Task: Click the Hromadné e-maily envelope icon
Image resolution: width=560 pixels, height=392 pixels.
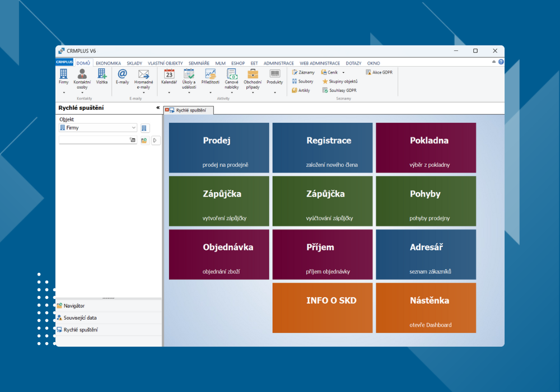Action: pyautogui.click(x=143, y=74)
